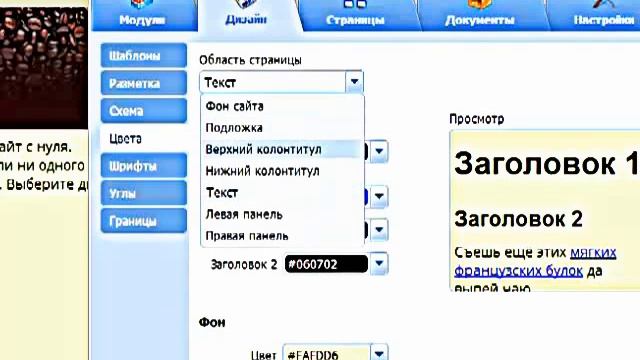640x360 pixels.
Task: Click the Заголовок 1 preview heading
Action: [x=546, y=164]
